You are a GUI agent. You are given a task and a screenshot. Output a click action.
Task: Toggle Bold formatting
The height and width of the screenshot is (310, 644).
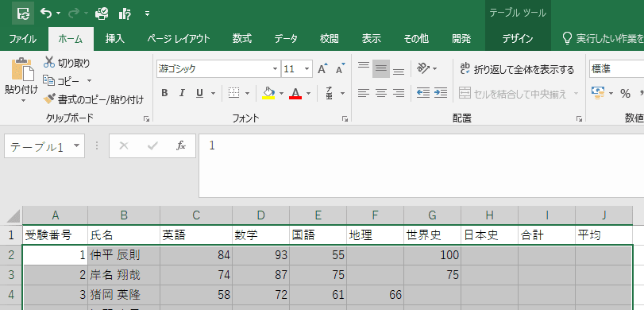[164, 93]
